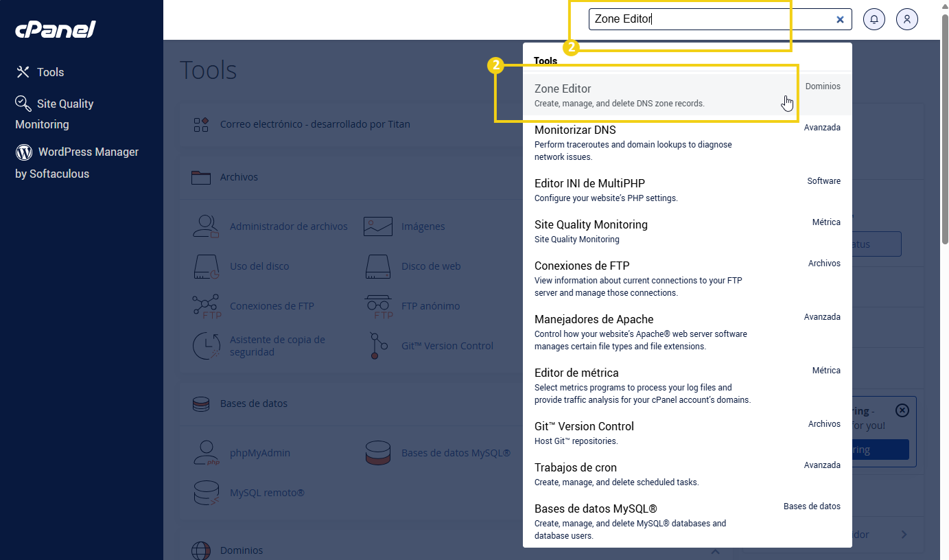Open Asistente de copia de seguridad icon
The width and height of the screenshot is (949, 560).
click(205, 346)
